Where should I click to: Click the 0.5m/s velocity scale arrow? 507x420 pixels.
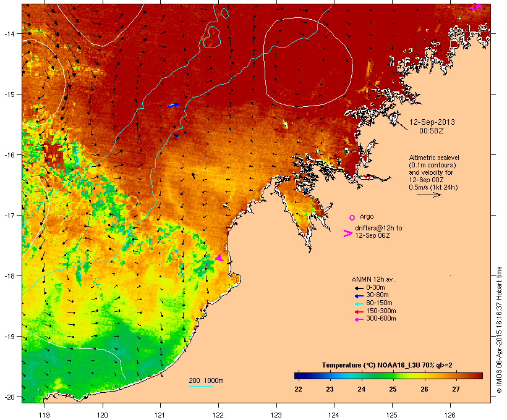(428, 195)
